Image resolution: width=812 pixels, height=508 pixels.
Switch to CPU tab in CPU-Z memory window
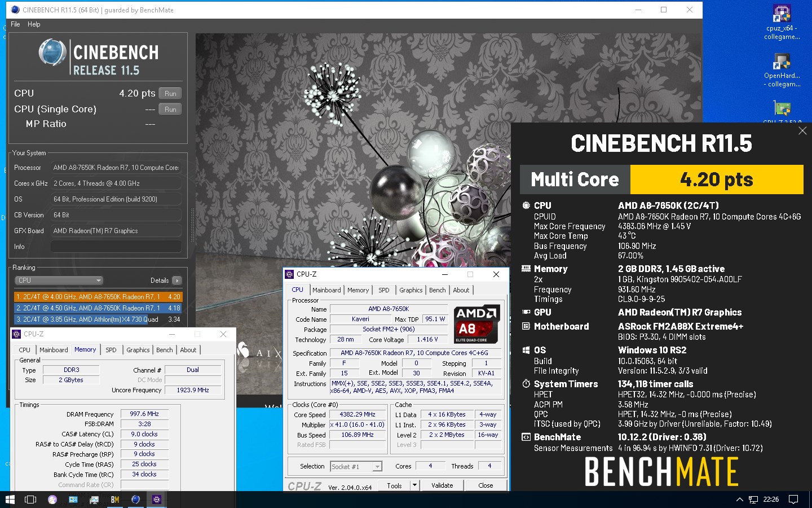[25, 350]
